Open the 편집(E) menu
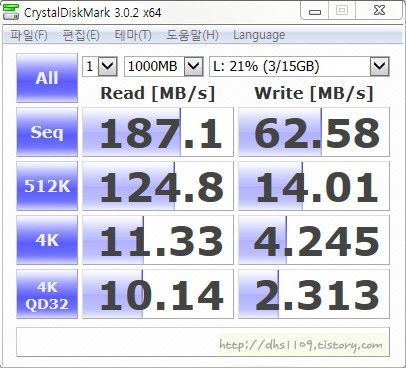The image size is (406, 368). coord(81,35)
